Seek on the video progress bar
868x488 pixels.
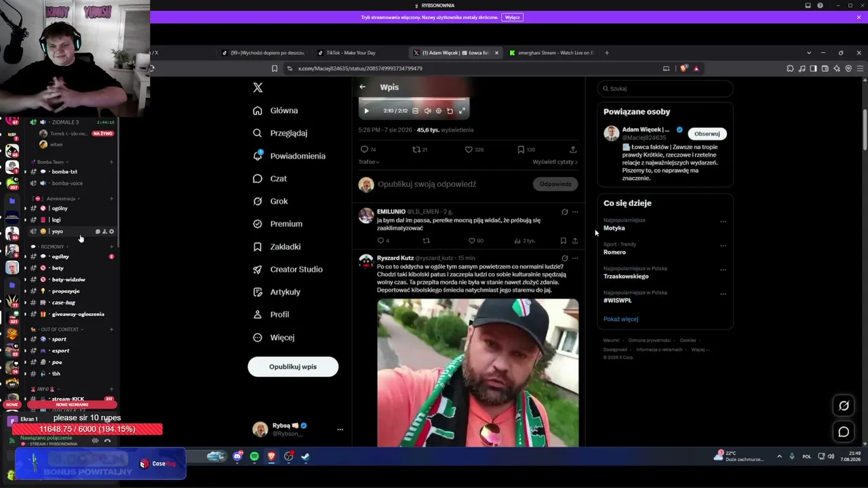click(x=414, y=99)
